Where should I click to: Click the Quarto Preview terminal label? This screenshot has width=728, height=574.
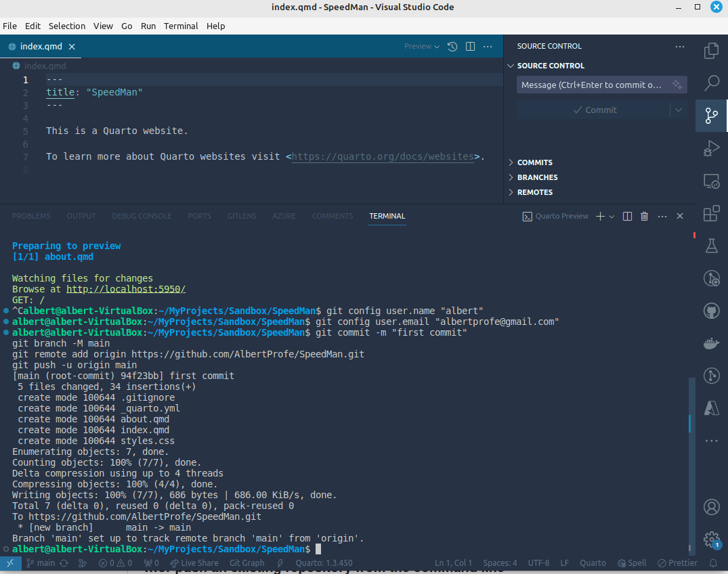(556, 216)
